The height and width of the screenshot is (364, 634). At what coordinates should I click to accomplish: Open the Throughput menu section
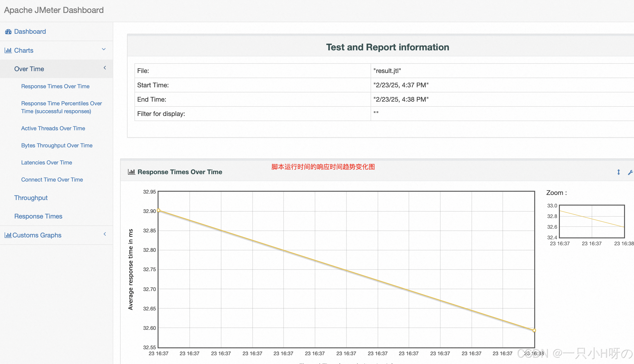click(31, 198)
